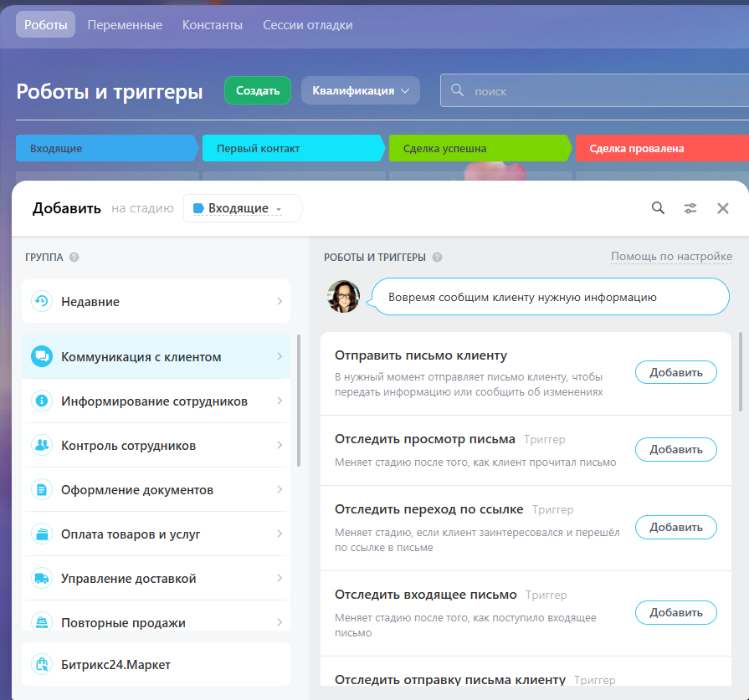The width and height of the screenshot is (749, 700).
Task: Add the Отследить просмотр письма trigger
Action: click(x=675, y=449)
